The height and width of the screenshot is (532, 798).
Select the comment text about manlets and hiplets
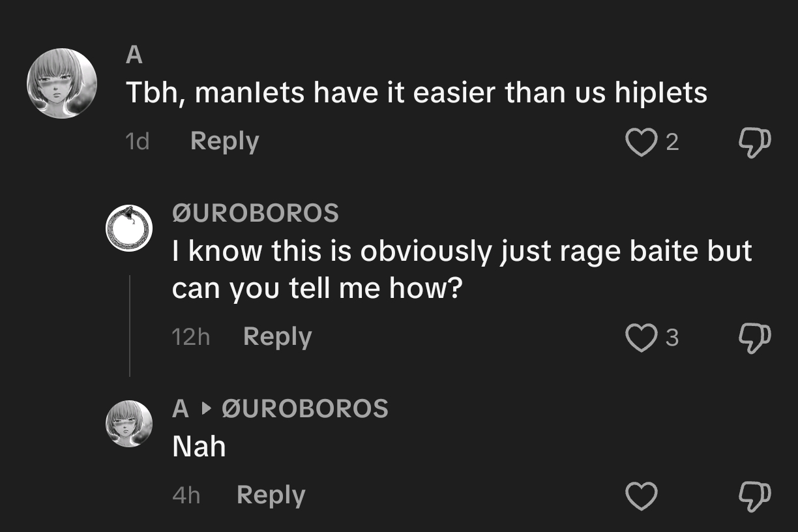[x=416, y=92]
